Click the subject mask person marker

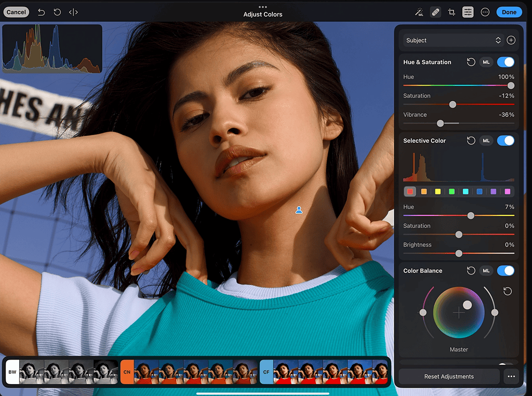299,210
